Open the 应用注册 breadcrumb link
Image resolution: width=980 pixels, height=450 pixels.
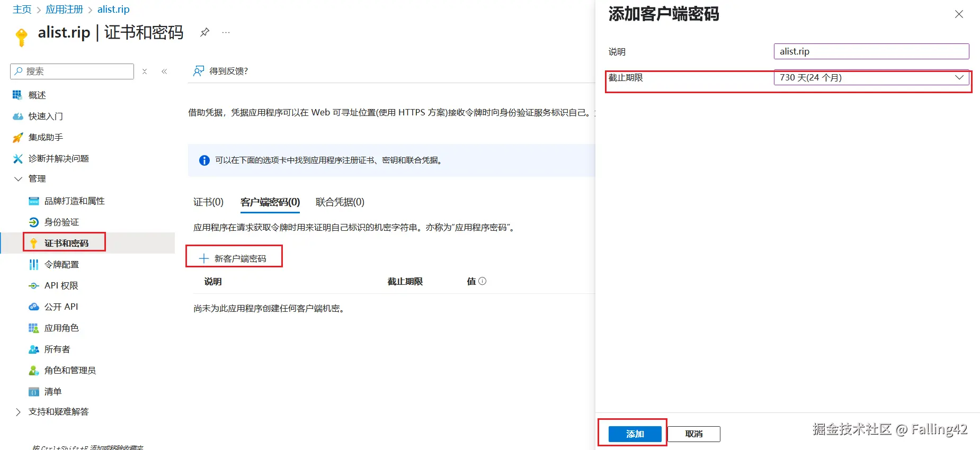click(x=64, y=10)
